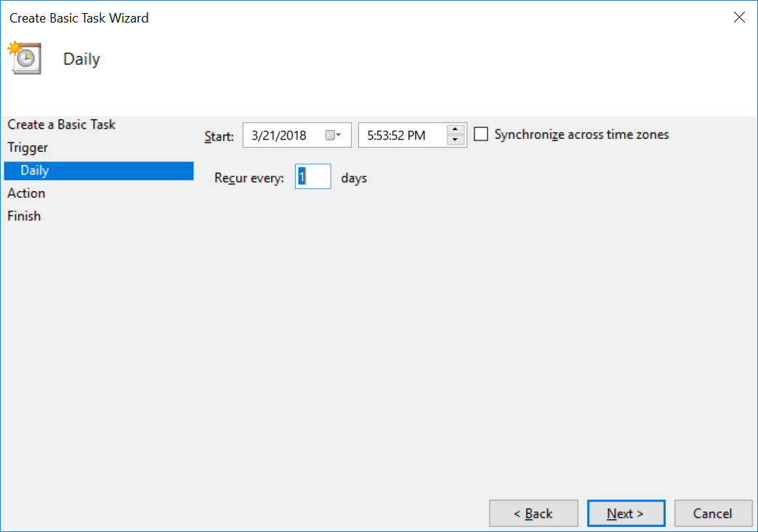Select the start date text
This screenshot has height=532, width=758.
point(280,134)
